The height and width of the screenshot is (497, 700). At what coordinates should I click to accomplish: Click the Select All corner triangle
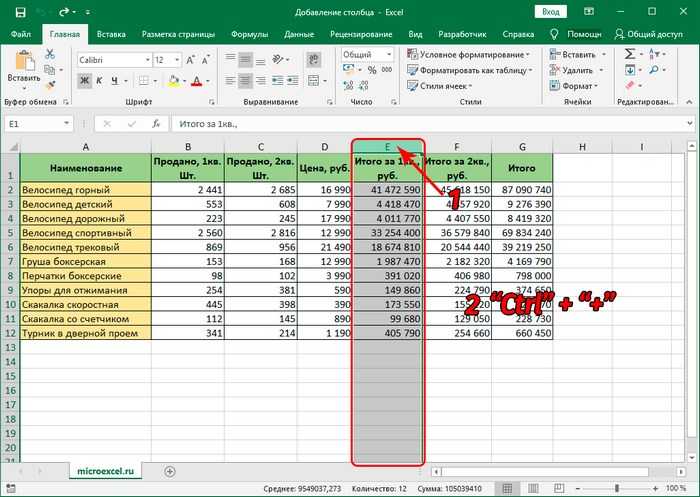click(x=12, y=147)
